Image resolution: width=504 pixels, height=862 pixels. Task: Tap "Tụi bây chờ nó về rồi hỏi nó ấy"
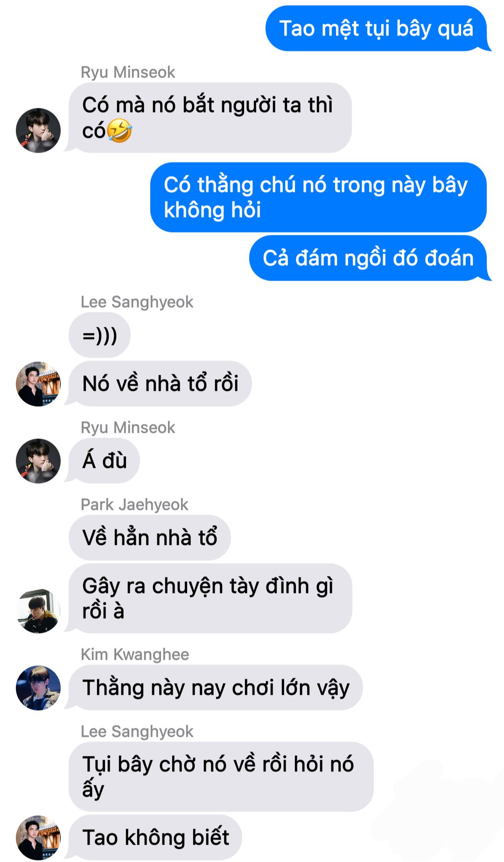click(221, 777)
